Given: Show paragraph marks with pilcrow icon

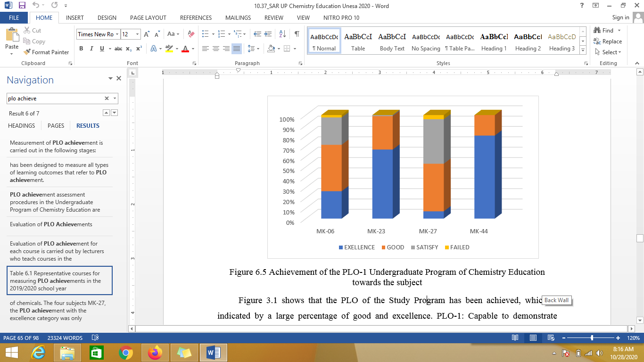Looking at the screenshot, I should click(297, 34).
